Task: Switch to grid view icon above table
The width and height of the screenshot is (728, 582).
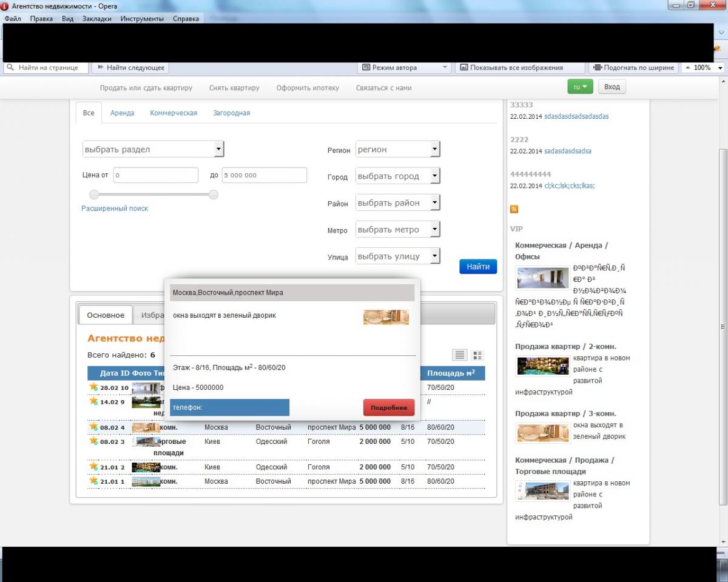Action: coord(477,355)
